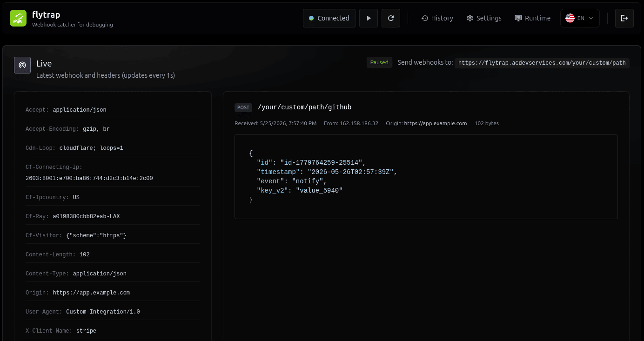644x341 pixels.
Task: Open the History page
Action: point(437,18)
